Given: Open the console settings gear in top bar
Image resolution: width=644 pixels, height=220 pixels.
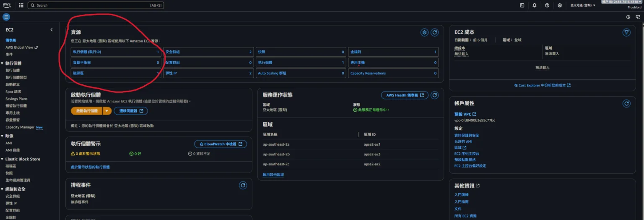Looking at the screenshot, I should click(560, 5).
